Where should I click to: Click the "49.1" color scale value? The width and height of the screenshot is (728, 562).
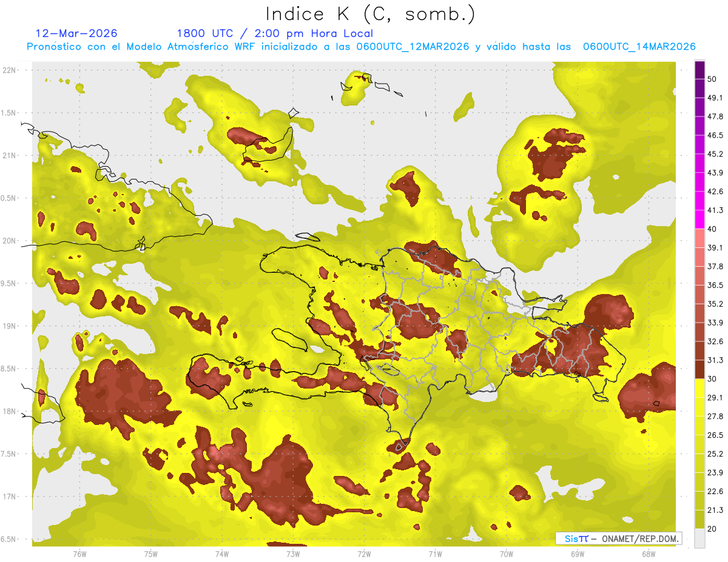[715, 98]
